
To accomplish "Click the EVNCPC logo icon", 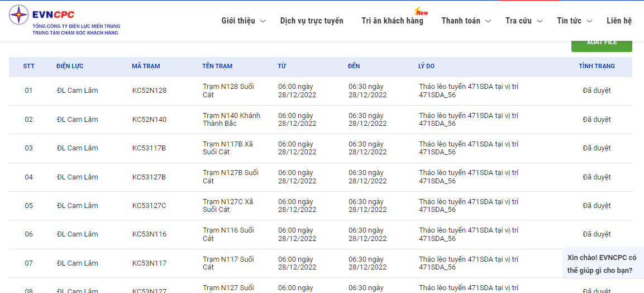I will click(x=18, y=15).
